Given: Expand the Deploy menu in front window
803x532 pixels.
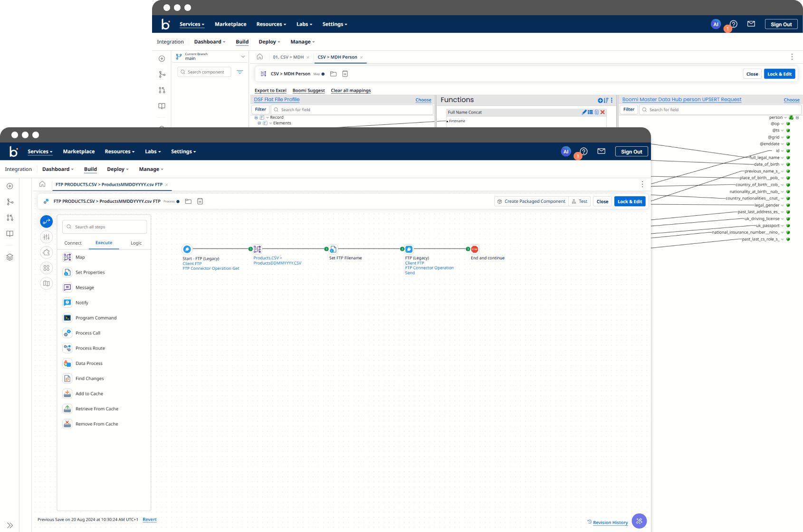Looking at the screenshot, I should (117, 169).
